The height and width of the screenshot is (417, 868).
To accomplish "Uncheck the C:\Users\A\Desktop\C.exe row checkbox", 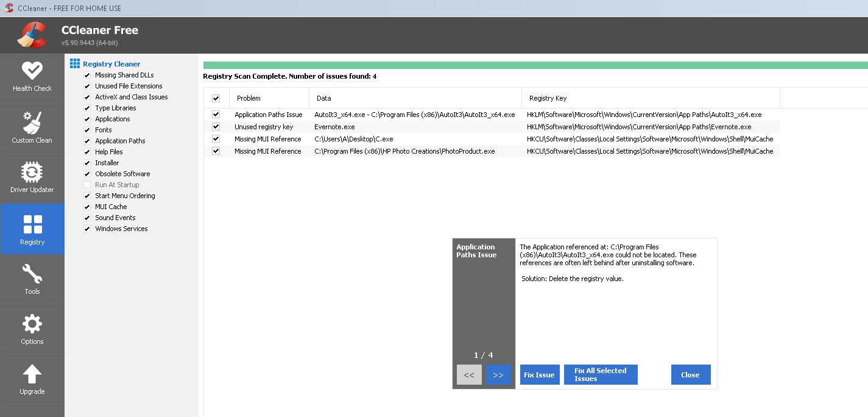I will 216,139.
